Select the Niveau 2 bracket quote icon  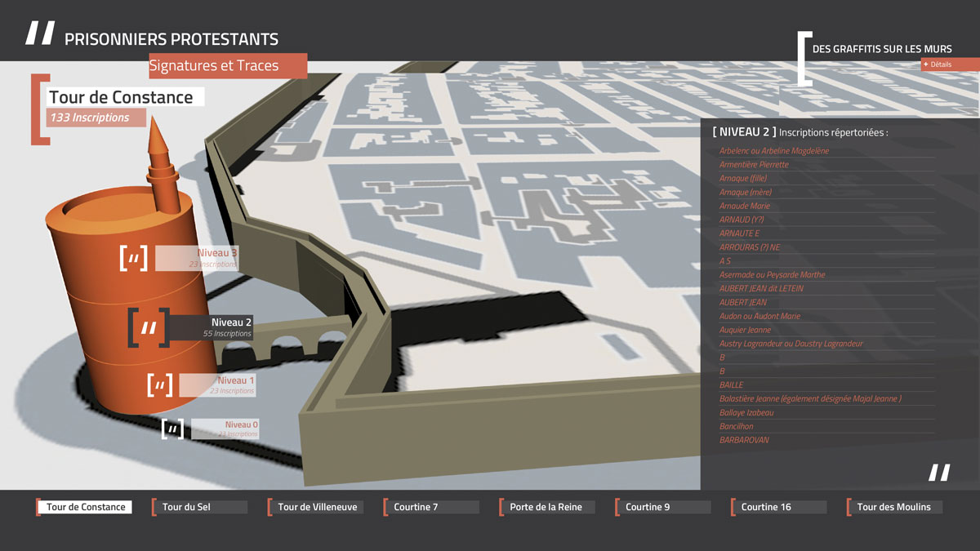click(149, 328)
